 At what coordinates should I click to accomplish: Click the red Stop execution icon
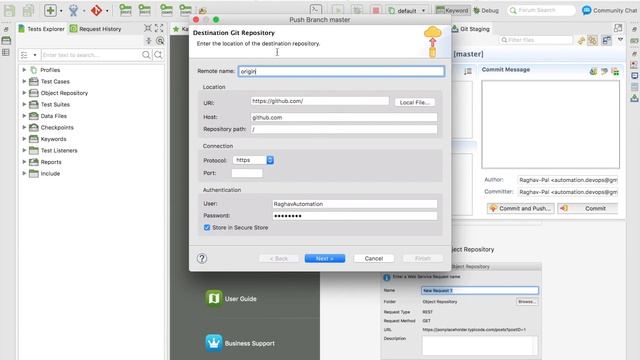(x=376, y=10)
